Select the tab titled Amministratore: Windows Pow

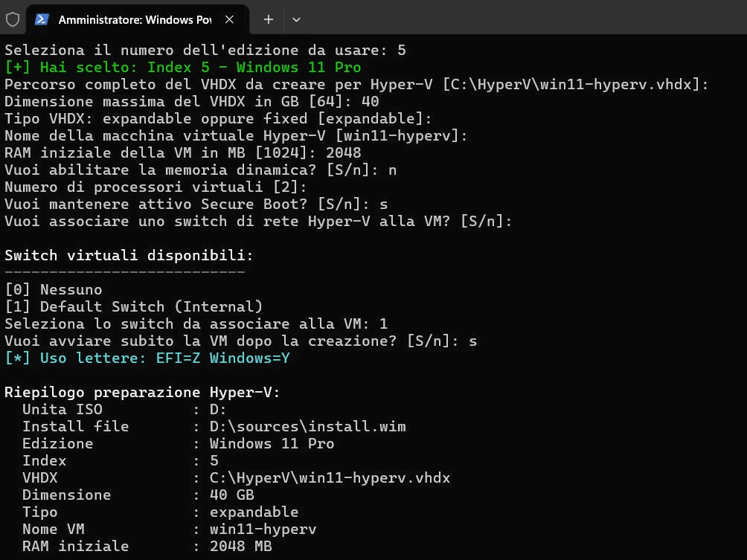(x=134, y=19)
